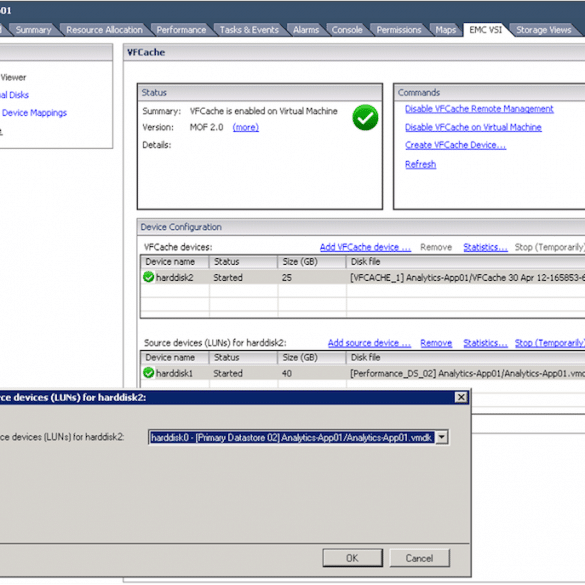Click Add source device link

[x=369, y=343]
